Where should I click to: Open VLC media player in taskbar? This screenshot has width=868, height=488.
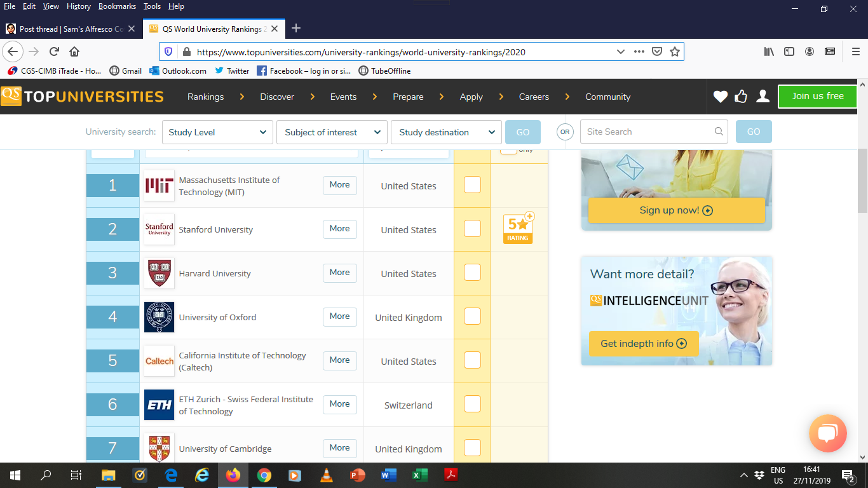point(327,475)
